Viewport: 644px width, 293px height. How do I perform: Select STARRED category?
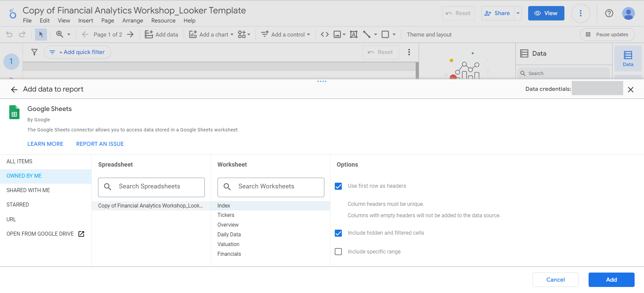click(46, 205)
